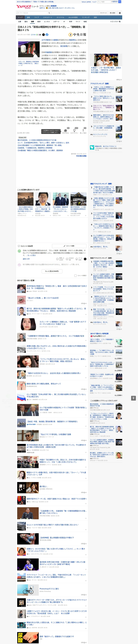Open video thumbnail for 中国海警と中国海軍艦の船が激しく衝突
The image size is (138, 644).
pyautogui.click(x=119, y=264)
